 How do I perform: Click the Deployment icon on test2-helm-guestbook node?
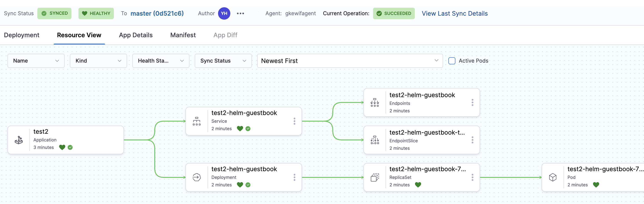[x=197, y=177]
